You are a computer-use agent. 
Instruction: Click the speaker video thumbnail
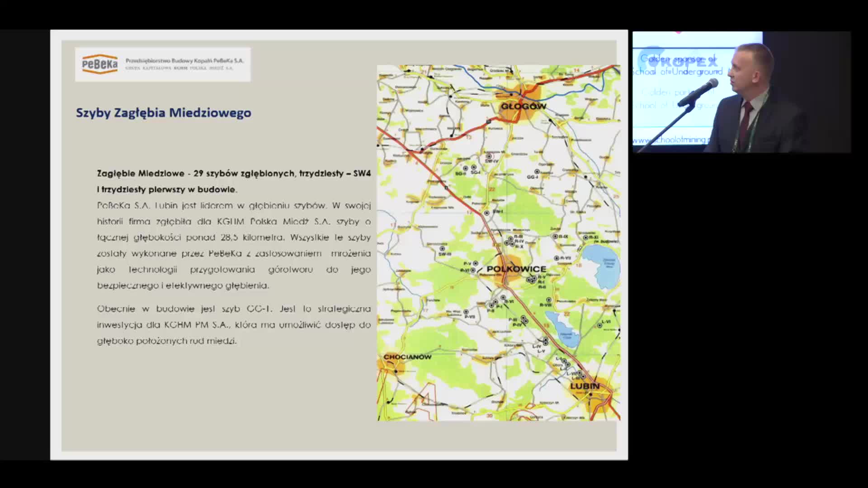pos(741,92)
